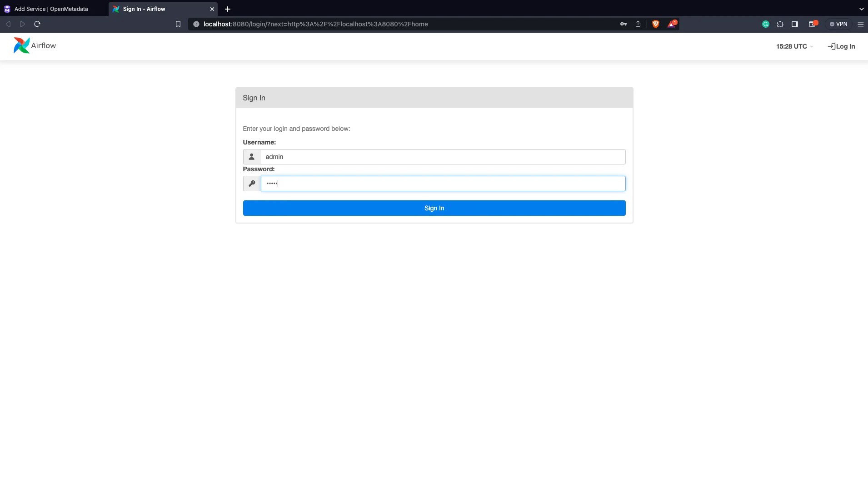The width and height of the screenshot is (868, 487).
Task: Open the UTC timezone dropdown
Action: coord(794,46)
